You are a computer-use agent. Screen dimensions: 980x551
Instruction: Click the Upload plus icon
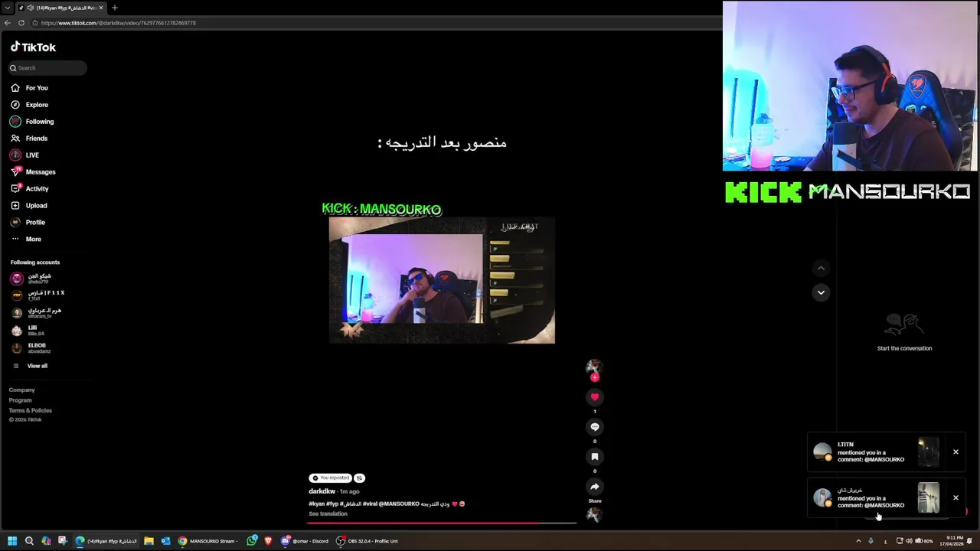click(x=15, y=206)
